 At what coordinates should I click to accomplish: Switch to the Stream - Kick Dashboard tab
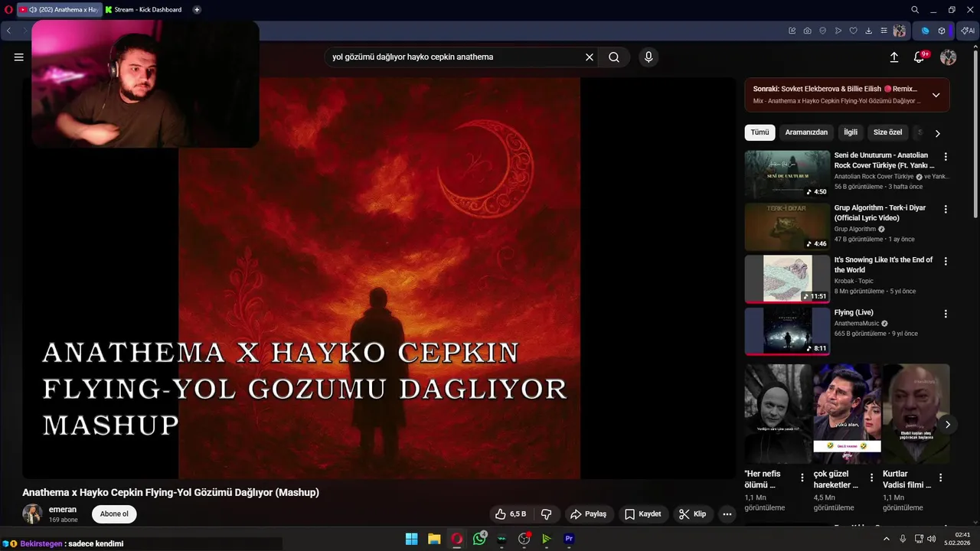pyautogui.click(x=144, y=10)
